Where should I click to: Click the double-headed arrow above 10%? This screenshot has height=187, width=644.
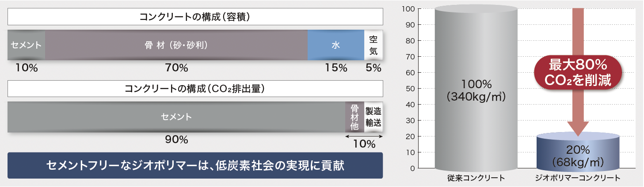pyautogui.click(x=364, y=136)
